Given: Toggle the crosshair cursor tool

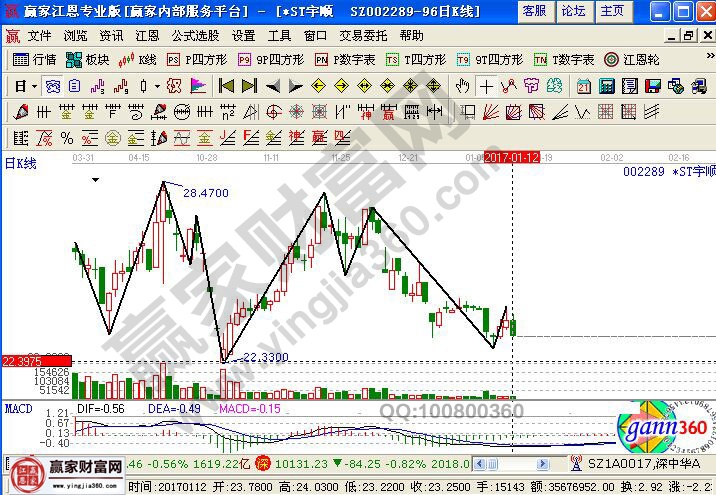Looking at the screenshot, I should [x=487, y=86].
